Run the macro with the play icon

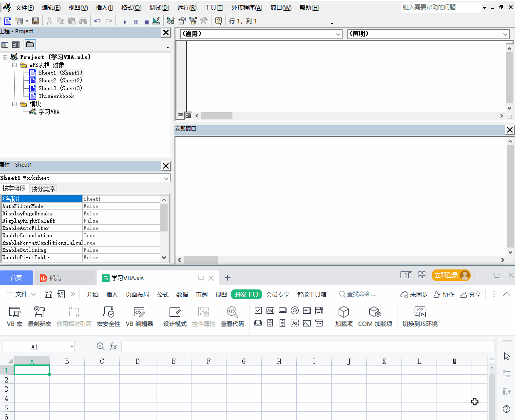pos(124,21)
